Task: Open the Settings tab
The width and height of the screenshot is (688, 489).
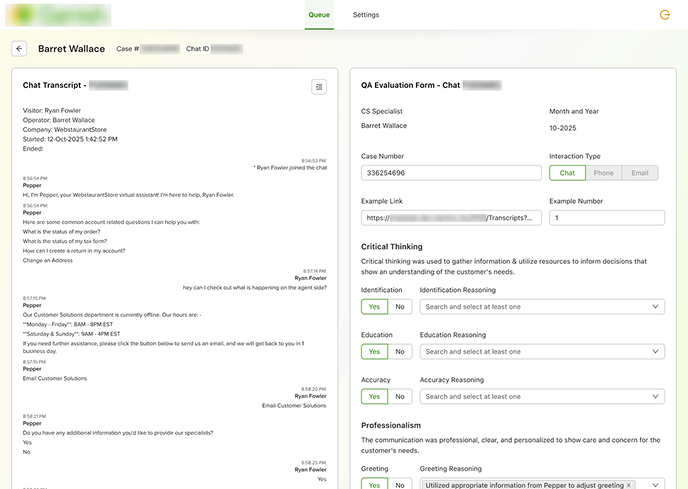Action: [x=366, y=15]
